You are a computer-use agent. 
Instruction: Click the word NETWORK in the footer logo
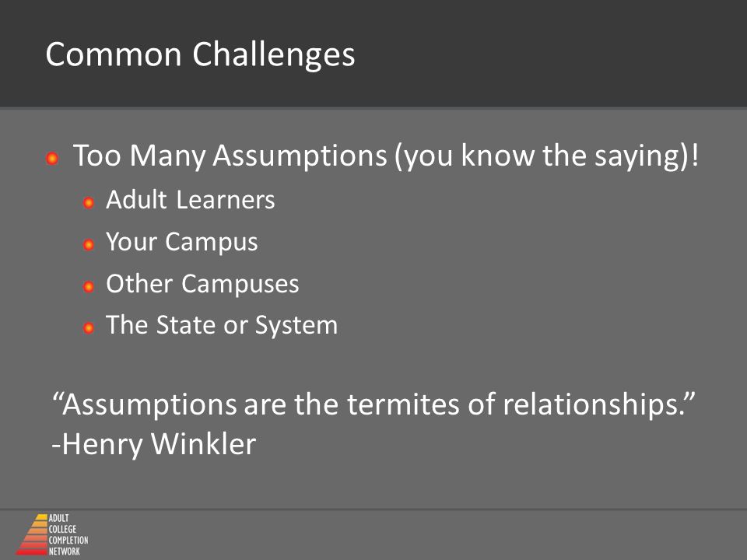click(x=65, y=551)
